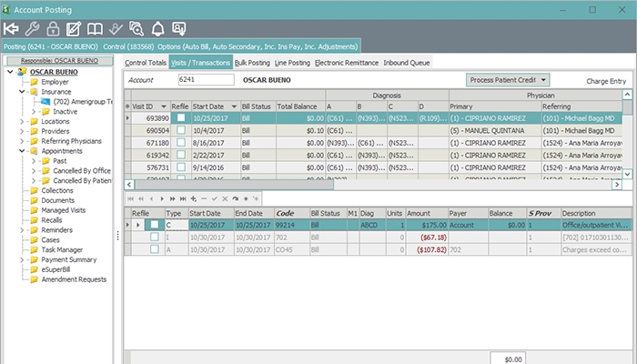This screenshot has width=637, height=364.
Task: Open the bell notifications icon
Action: tap(157, 28)
